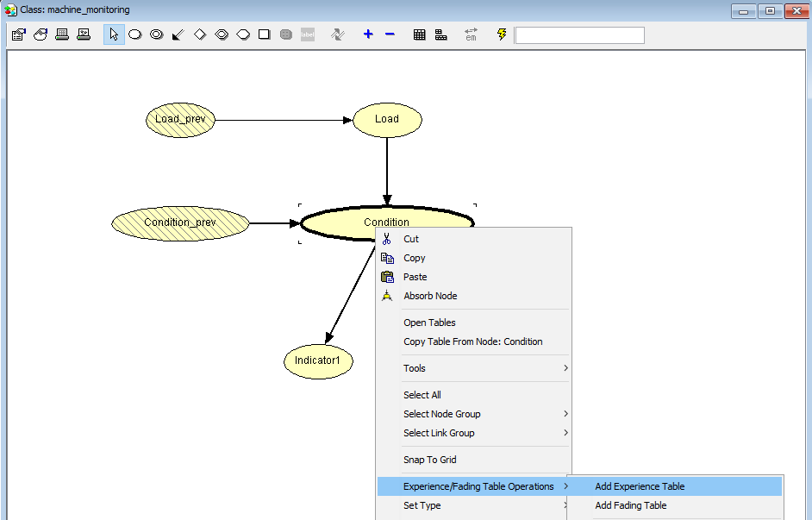Click the application icon in title bar
The width and height of the screenshot is (812, 520).
10,9
